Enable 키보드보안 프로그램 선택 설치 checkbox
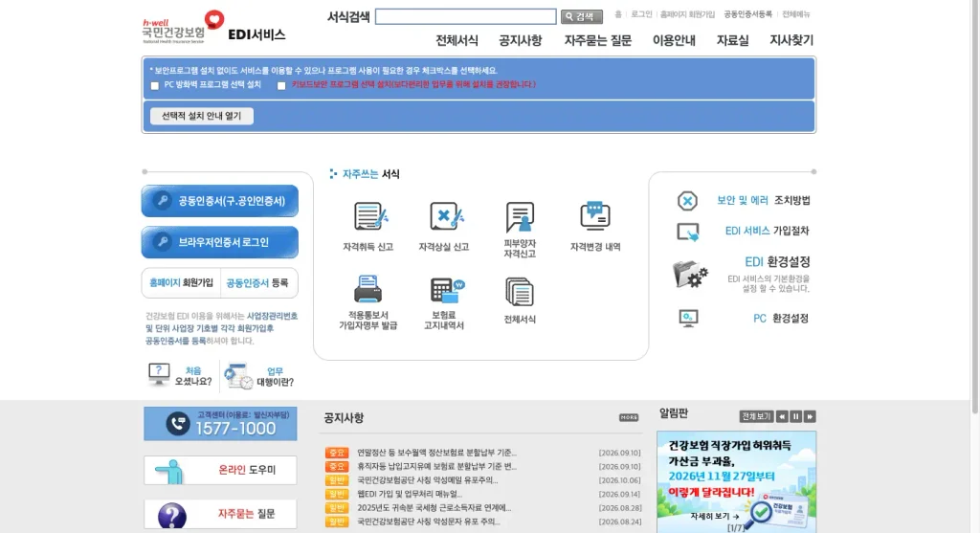The width and height of the screenshot is (980, 533). click(x=281, y=85)
